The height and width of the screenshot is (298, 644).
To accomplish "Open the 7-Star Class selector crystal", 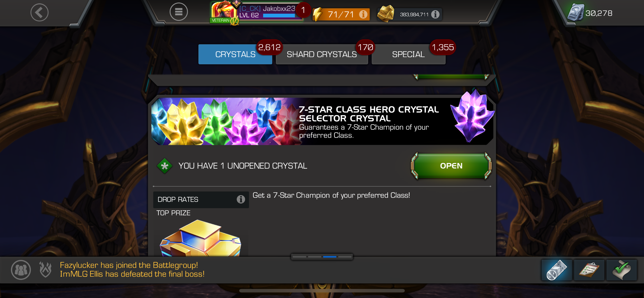I will (451, 166).
